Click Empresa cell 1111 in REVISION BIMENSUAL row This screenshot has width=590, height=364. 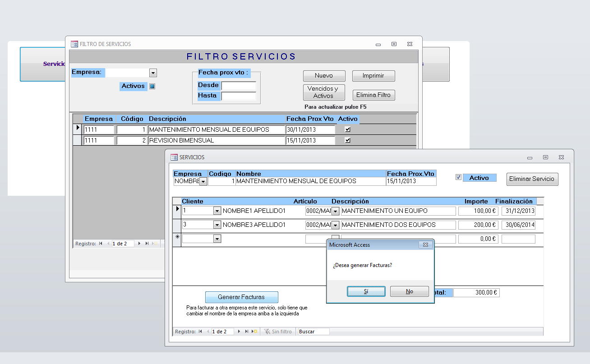click(x=99, y=140)
